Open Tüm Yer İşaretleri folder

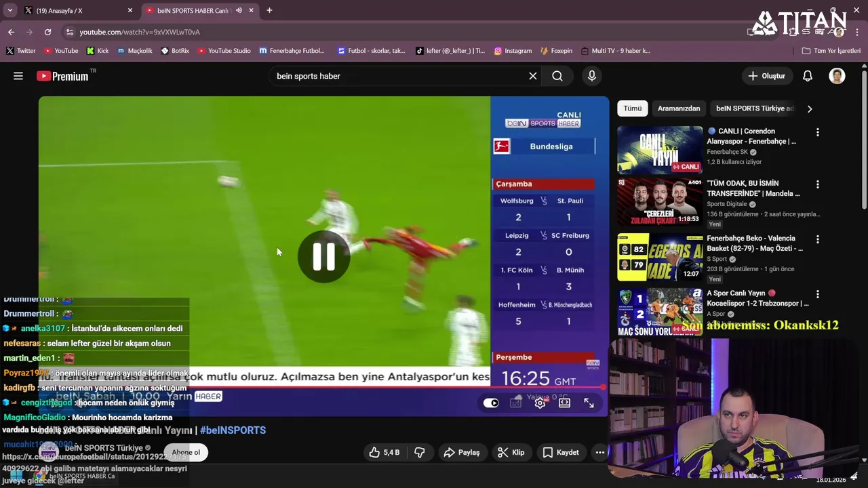pyautogui.click(x=831, y=51)
